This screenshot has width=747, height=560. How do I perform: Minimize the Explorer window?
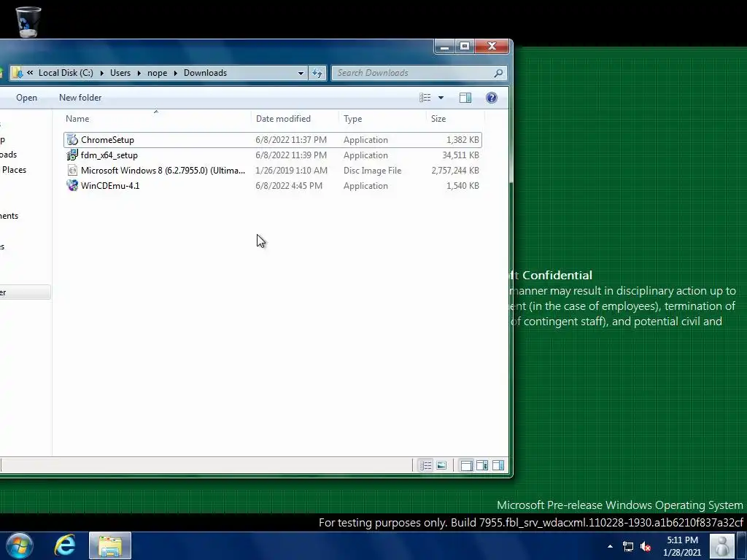point(444,46)
